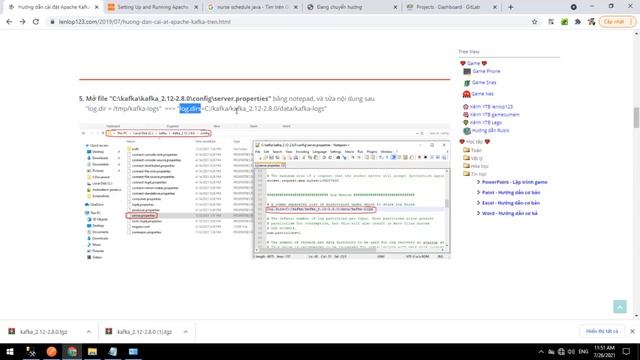Expand the options arrow for kafka_2.12-2.8.0.tgz
The height and width of the screenshot is (360, 640).
(89, 332)
